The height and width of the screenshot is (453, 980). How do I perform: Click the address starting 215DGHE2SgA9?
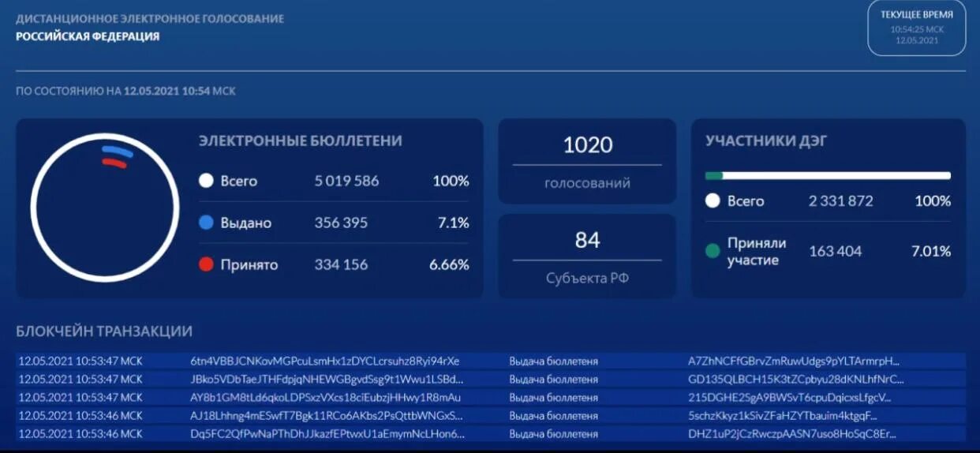[789, 397]
